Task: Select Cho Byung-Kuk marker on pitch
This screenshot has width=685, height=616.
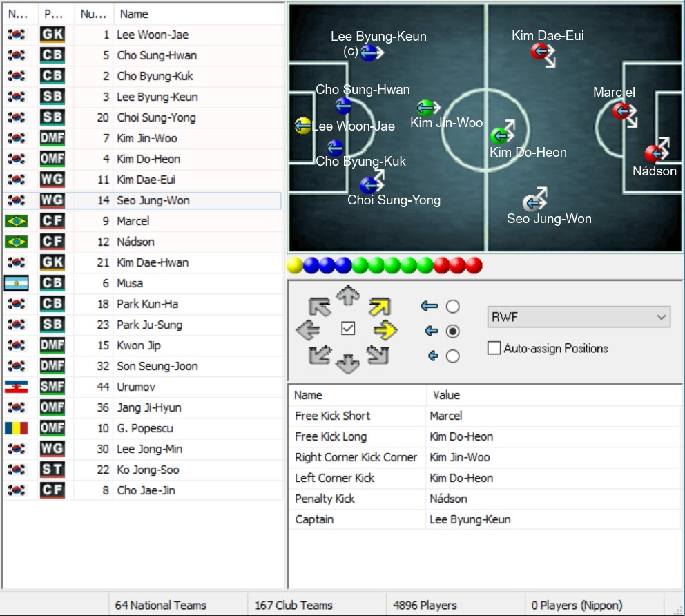Action: coord(335,148)
